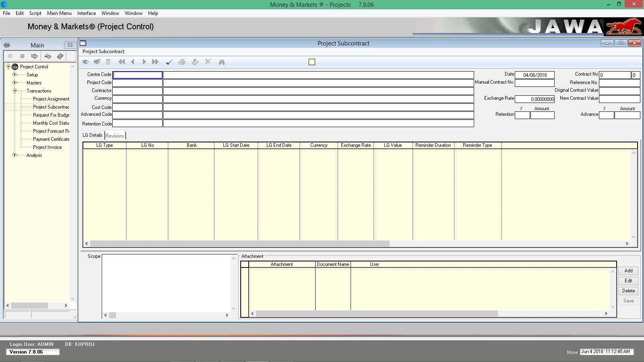Viewport: 644px width, 362px height.
Task: Click the Save attachment button
Action: pos(628,301)
